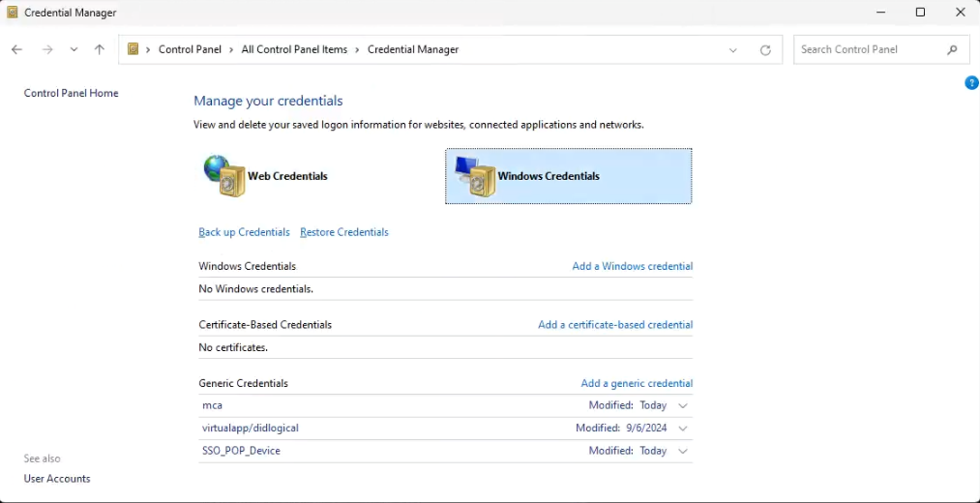Open the SSO_POP_Device credential entry
Screen dimensions: 980x503
(x=446, y=451)
